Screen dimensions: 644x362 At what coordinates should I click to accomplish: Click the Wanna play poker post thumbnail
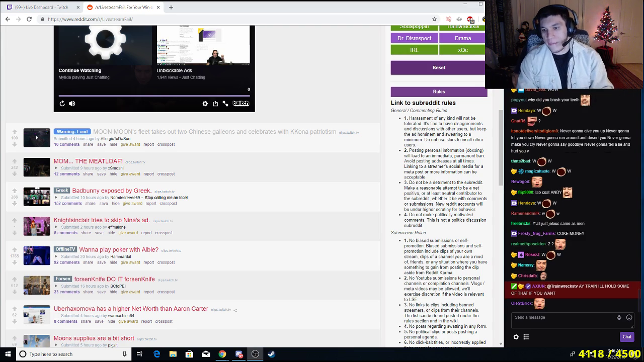point(37,255)
